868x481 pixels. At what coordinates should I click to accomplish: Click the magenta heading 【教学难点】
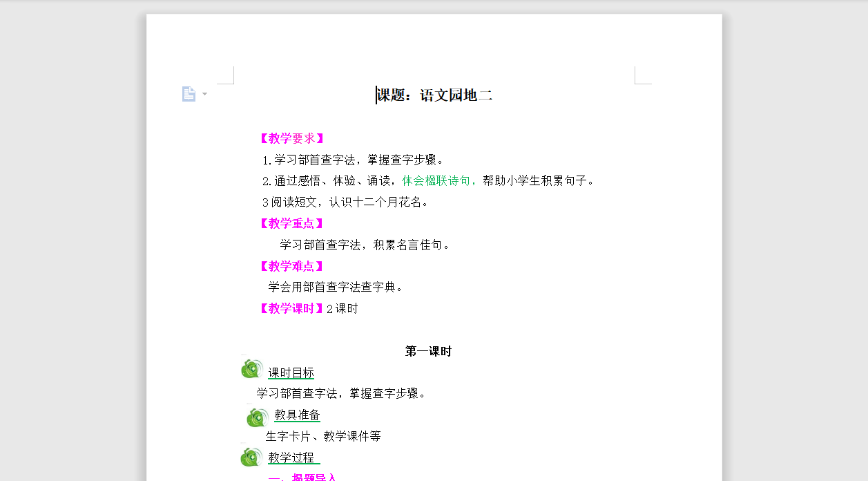tap(293, 266)
